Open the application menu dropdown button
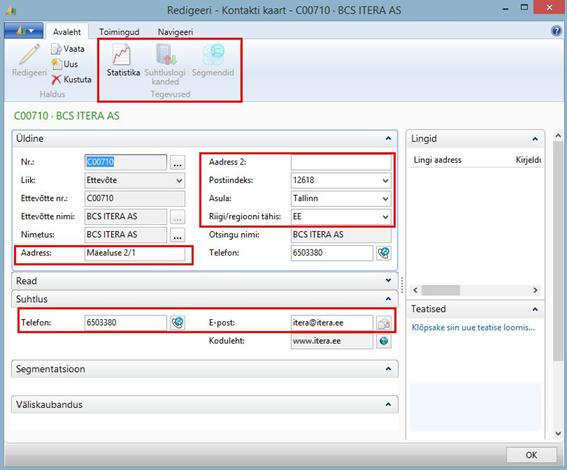Viewport: 567px width, 470px height. 24,31
